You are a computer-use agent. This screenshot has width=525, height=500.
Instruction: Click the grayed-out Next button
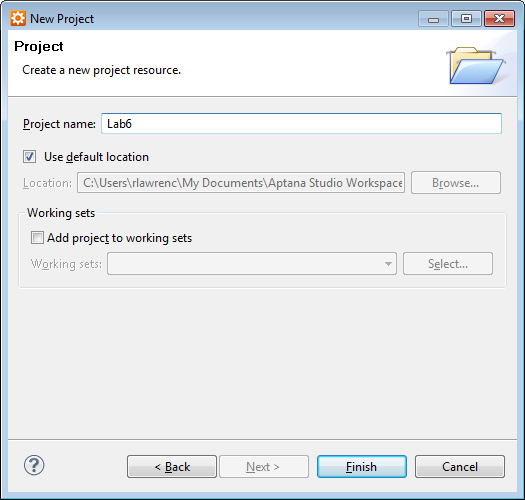tap(264, 466)
